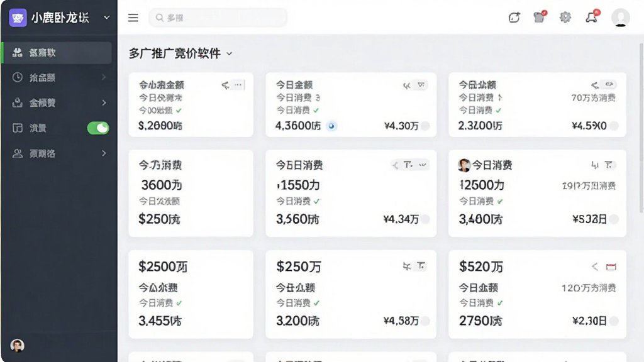Click into the top search field
This screenshot has width=644, height=362.
tap(218, 18)
